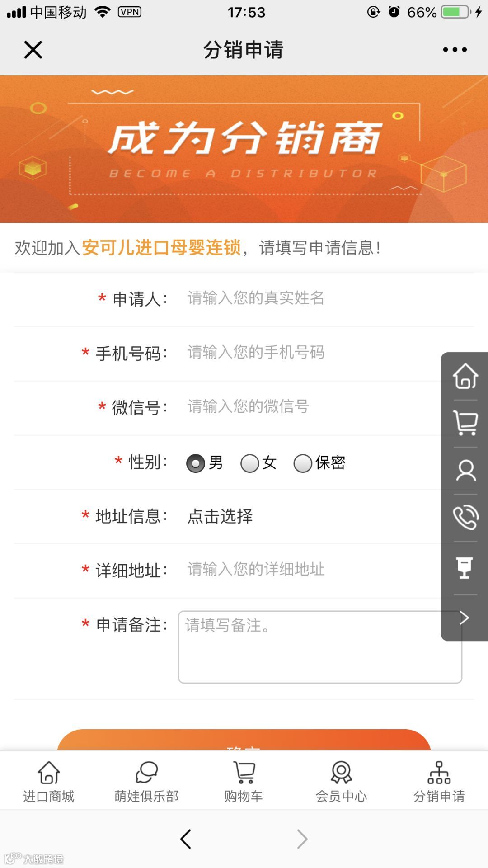Open the three-dot more menu
Image resolution: width=488 pixels, height=868 pixels.
coord(455,50)
